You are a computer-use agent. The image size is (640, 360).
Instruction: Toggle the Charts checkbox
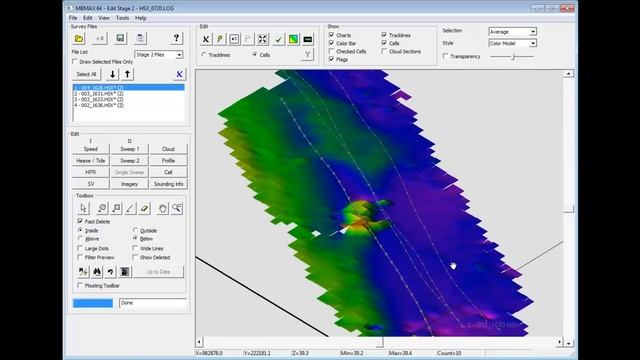click(x=331, y=35)
